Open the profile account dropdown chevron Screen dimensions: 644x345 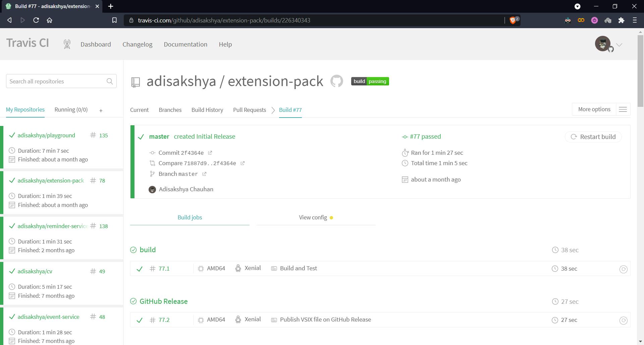tap(619, 45)
